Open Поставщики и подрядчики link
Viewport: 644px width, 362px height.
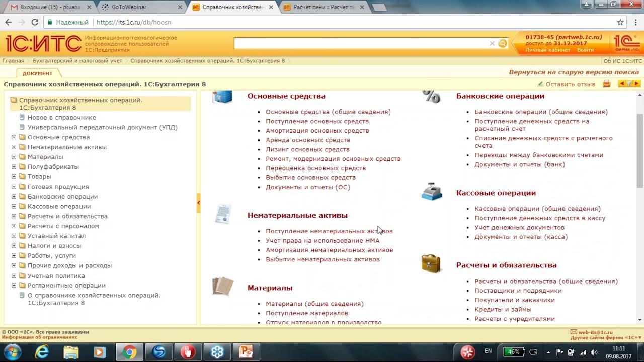click(518, 291)
